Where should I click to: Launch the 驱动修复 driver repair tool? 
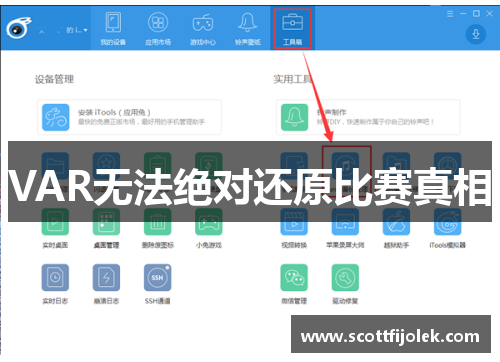[345, 284]
